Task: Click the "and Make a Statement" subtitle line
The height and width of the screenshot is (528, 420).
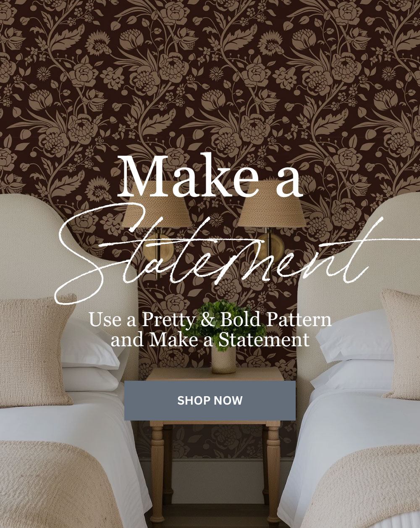Action: tap(210, 339)
